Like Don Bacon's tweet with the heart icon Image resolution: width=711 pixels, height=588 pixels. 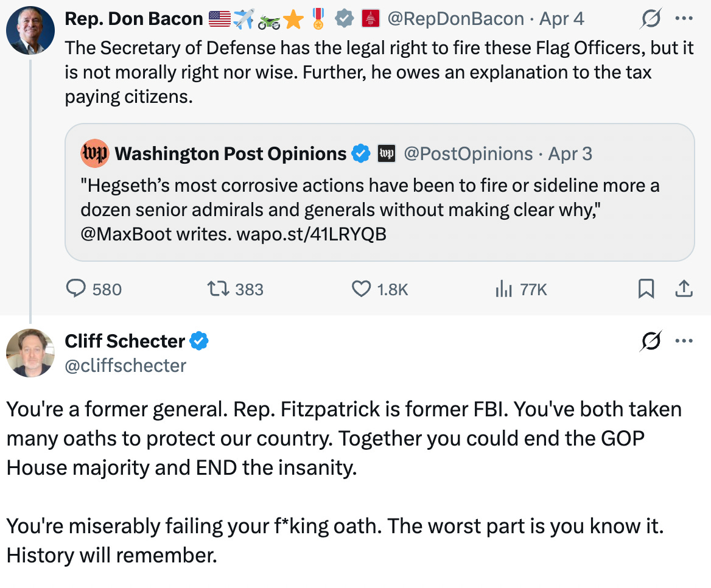click(x=361, y=289)
